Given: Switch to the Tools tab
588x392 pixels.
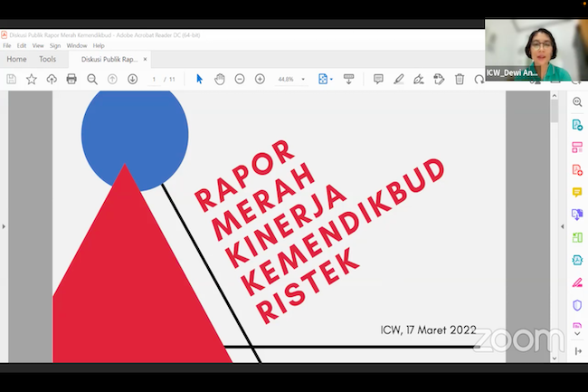Looking at the screenshot, I should [47, 59].
